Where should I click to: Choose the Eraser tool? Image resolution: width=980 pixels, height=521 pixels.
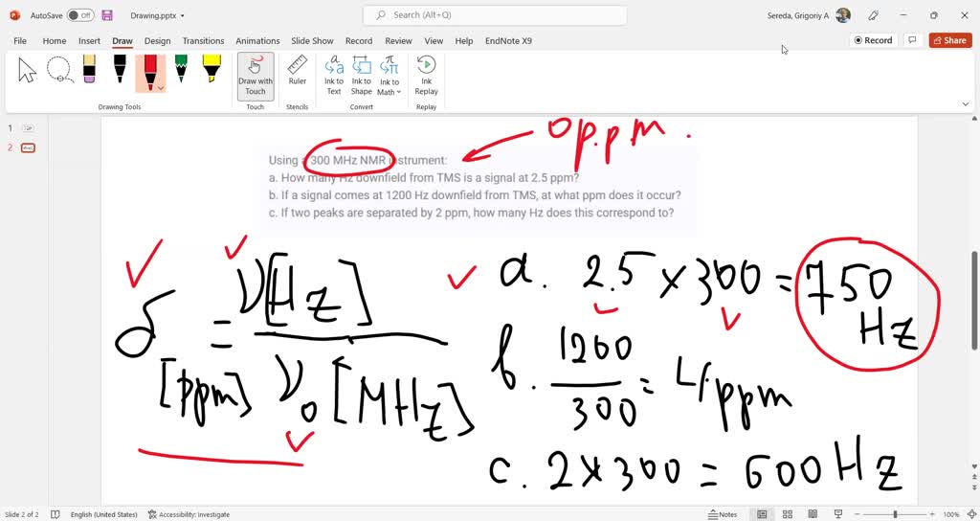(x=89, y=69)
